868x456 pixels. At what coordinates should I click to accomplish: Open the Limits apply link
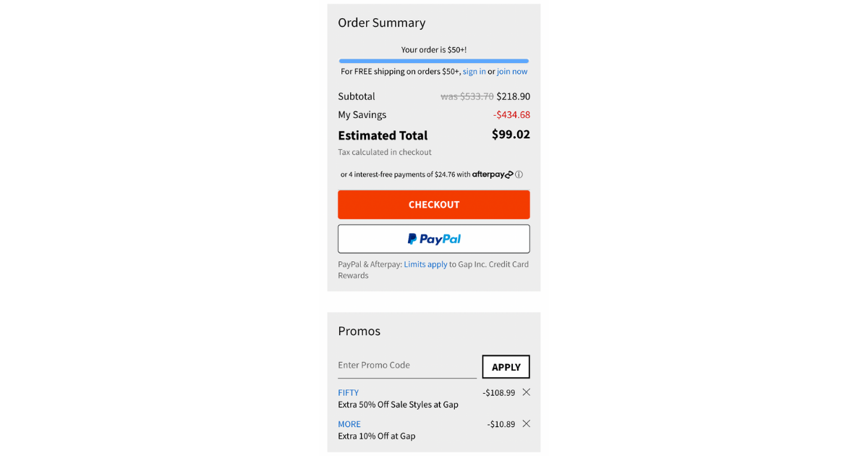click(425, 264)
